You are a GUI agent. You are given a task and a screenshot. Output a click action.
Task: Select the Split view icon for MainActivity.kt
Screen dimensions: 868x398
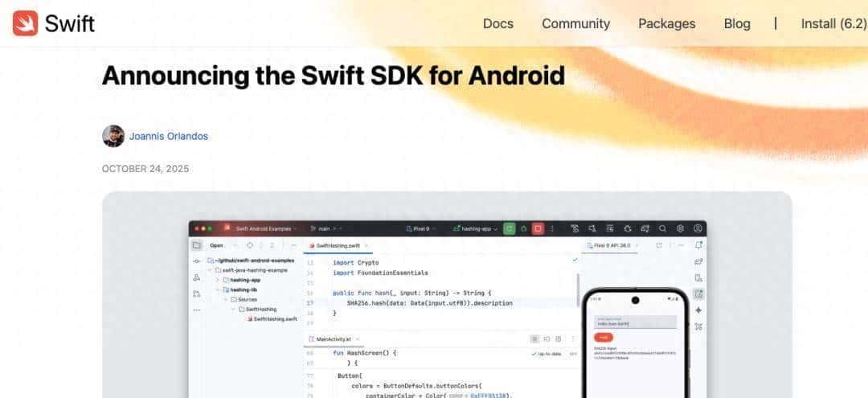coord(547,339)
